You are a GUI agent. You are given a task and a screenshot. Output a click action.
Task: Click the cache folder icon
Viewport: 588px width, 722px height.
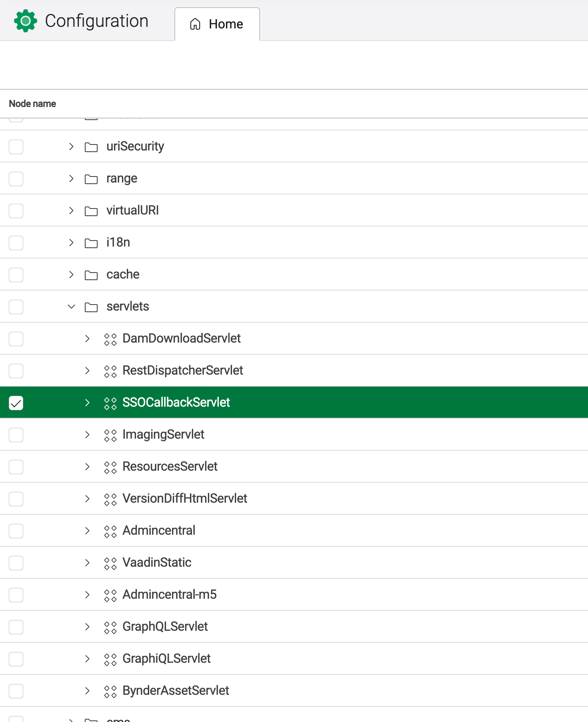tap(91, 275)
